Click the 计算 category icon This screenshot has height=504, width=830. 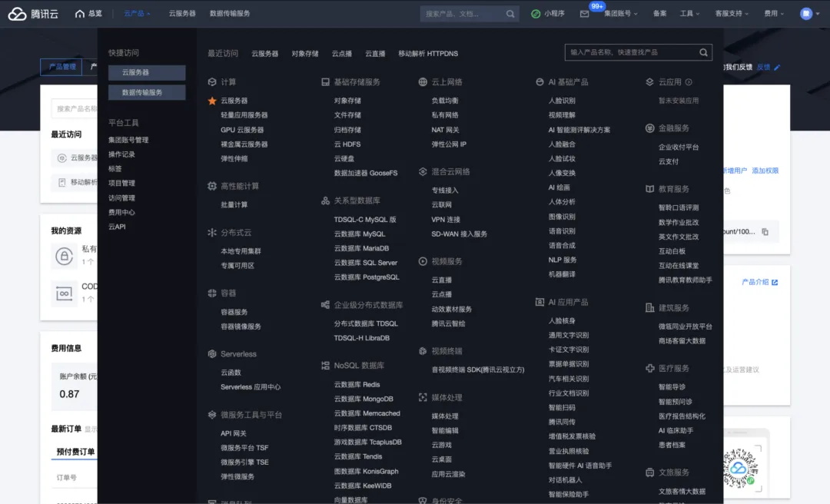click(x=212, y=82)
